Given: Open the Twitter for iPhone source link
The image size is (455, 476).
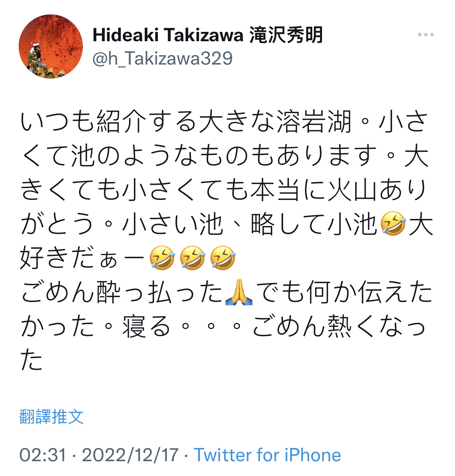Looking at the screenshot, I should pos(267,455).
